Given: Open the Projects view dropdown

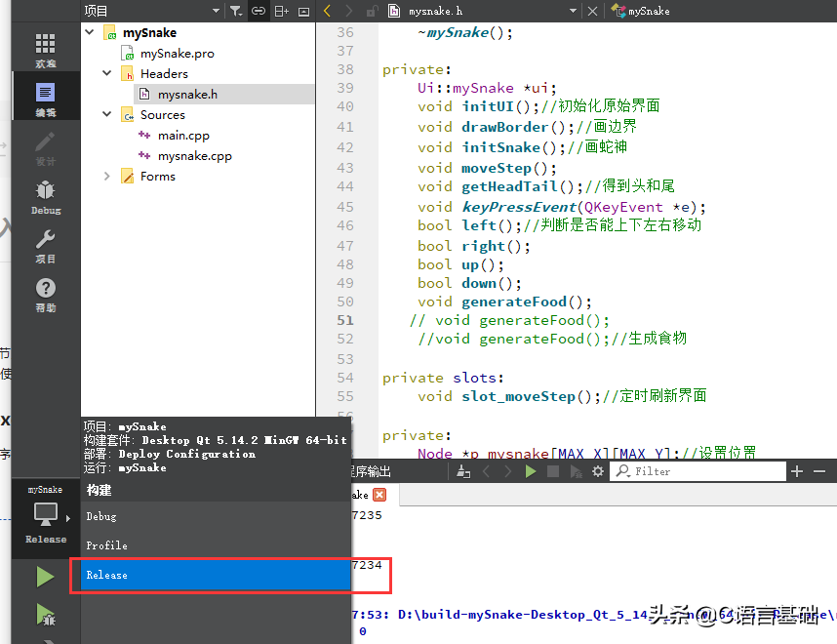Looking at the screenshot, I should coord(216,11).
